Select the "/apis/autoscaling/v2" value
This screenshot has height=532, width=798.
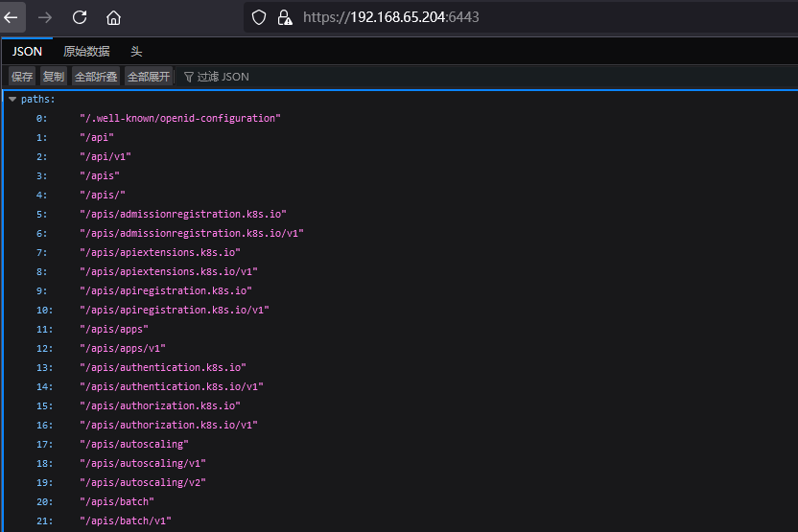coord(143,482)
